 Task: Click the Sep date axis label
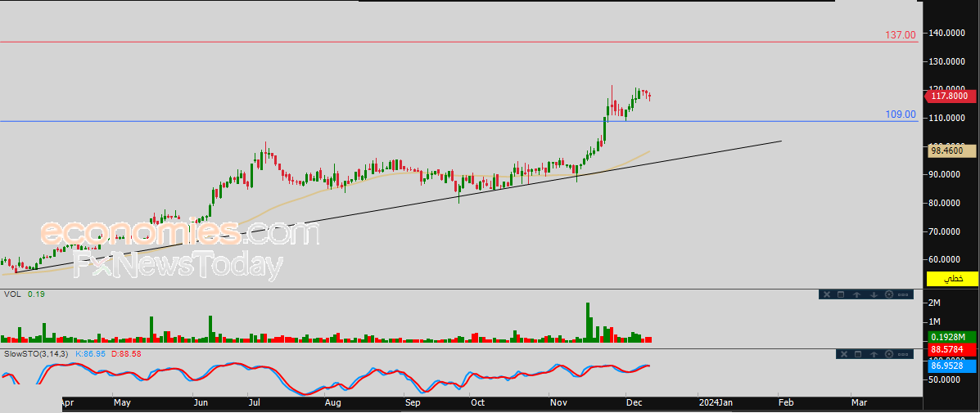(x=413, y=403)
